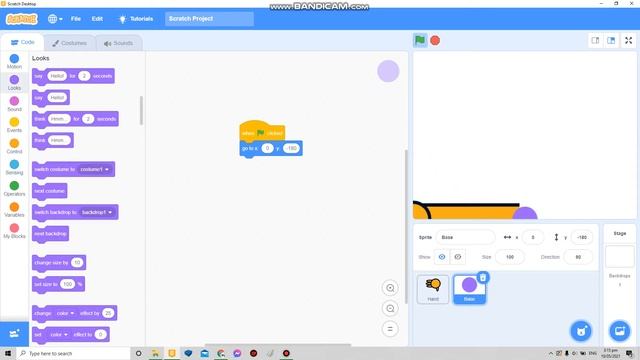
Task: Edit the percent value in set size block
Action: [x=68, y=284]
